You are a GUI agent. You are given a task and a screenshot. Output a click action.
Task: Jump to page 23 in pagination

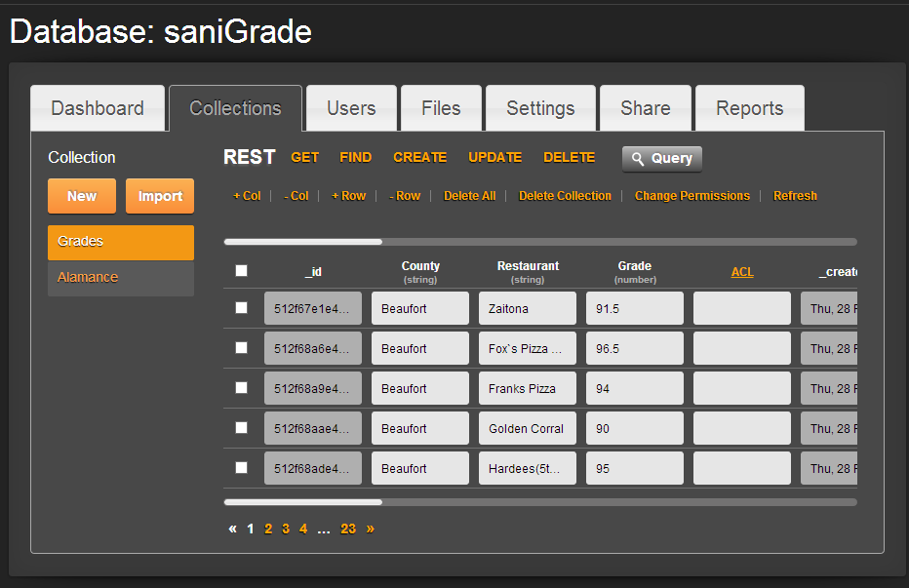[x=348, y=529]
